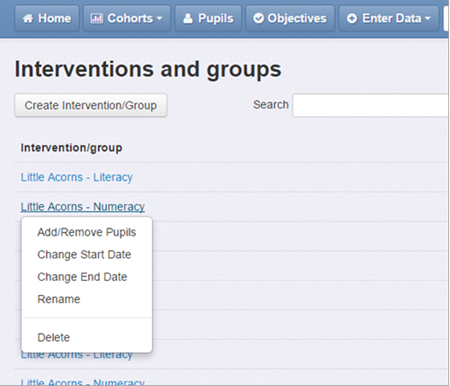Open the Home navigation button
The width and height of the screenshot is (450, 386).
tap(47, 18)
